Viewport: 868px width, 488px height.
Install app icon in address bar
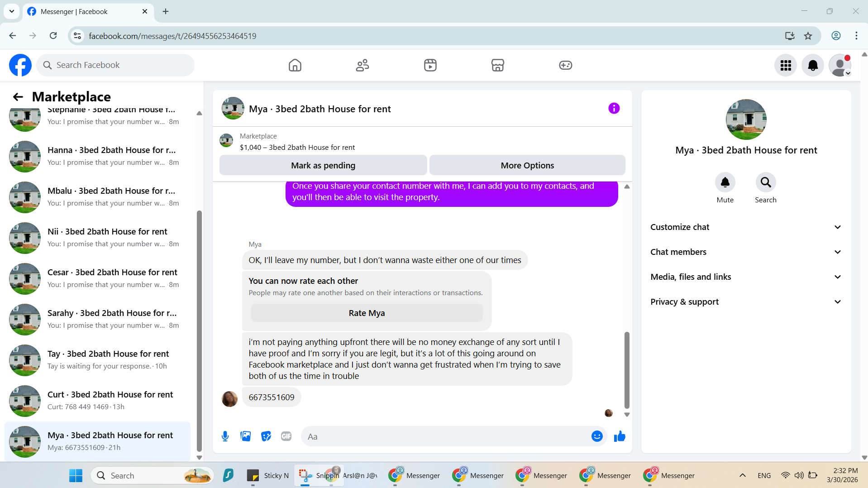point(790,36)
